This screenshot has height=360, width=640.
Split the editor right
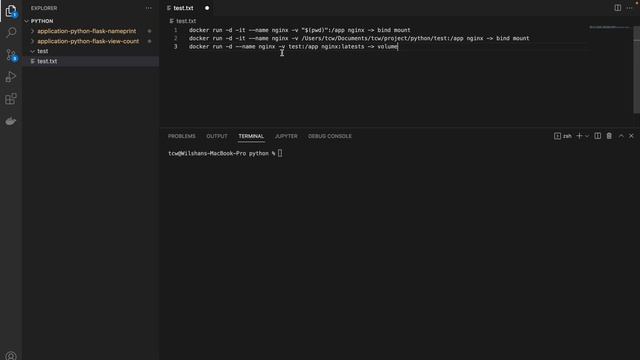618,8
